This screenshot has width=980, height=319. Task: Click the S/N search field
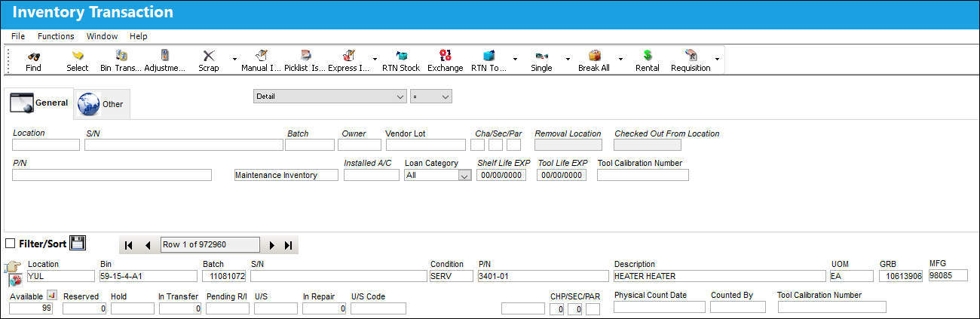click(183, 145)
